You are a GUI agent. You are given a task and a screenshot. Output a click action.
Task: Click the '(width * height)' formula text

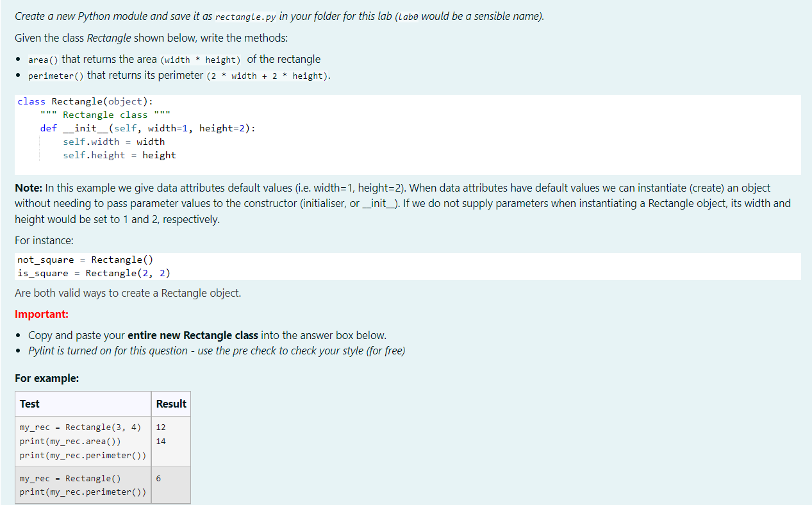(199, 60)
